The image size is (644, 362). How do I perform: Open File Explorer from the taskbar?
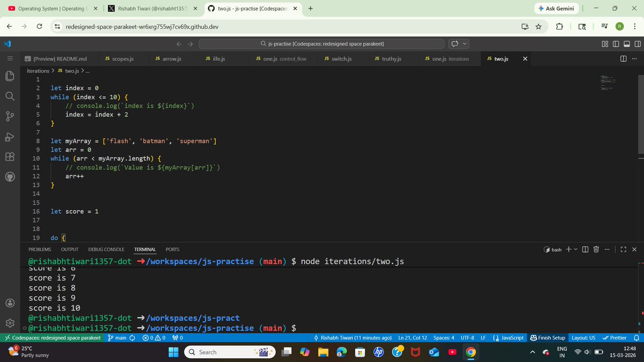(323, 352)
